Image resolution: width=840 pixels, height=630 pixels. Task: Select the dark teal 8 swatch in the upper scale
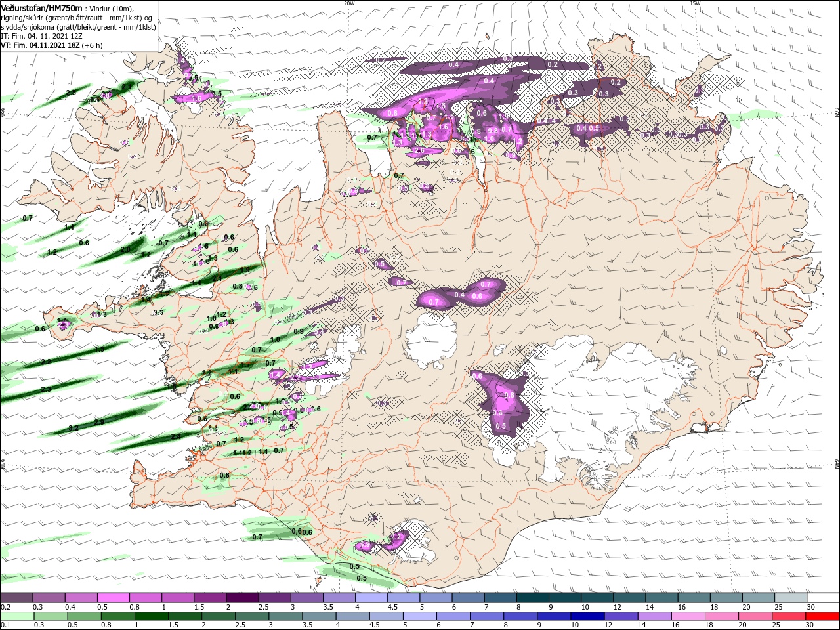(533, 598)
